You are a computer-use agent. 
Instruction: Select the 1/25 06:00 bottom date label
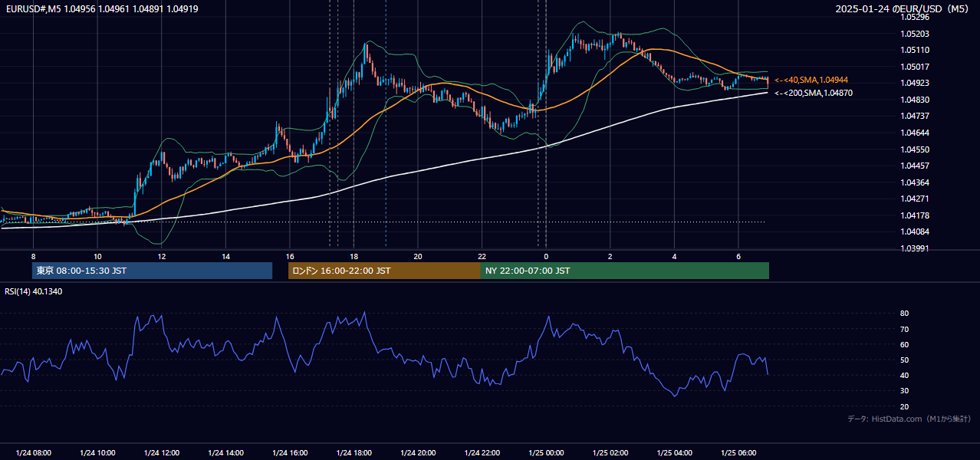click(738, 453)
